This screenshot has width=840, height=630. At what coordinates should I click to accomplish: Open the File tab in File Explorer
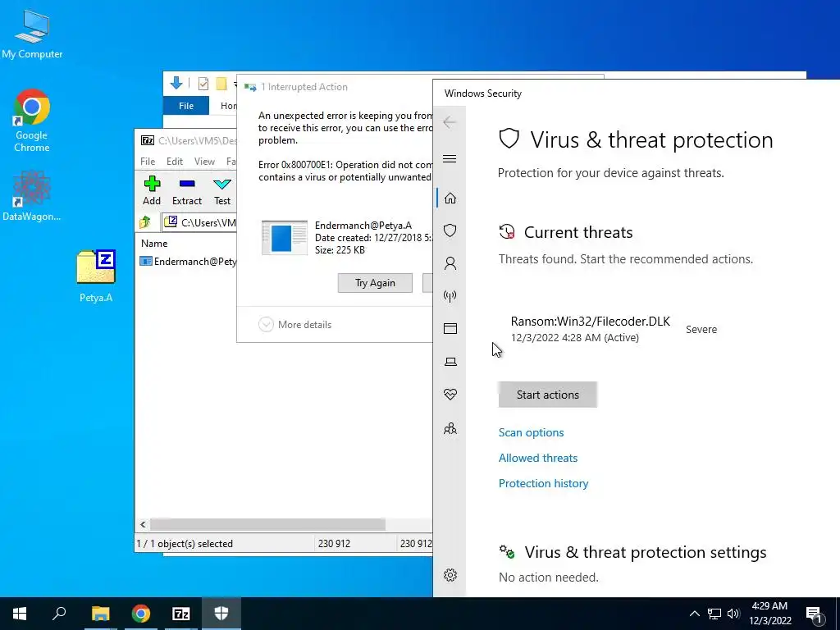186,106
